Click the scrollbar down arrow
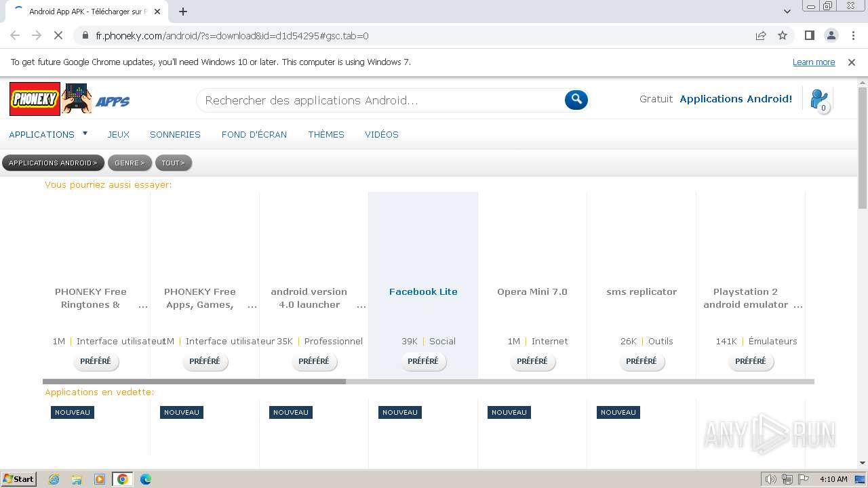Viewport: 868px width, 488px height. (x=863, y=463)
